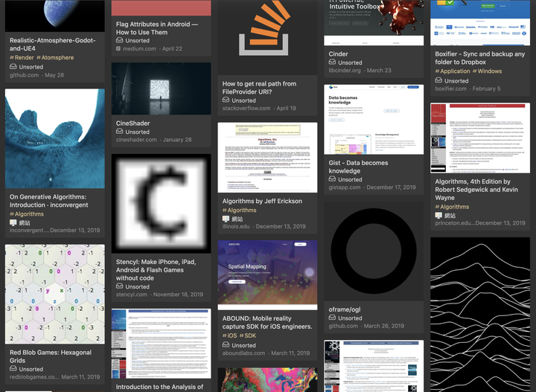Open the Boxifier website thumbnail
Screen dimensions: 536x392
tap(480, 22)
